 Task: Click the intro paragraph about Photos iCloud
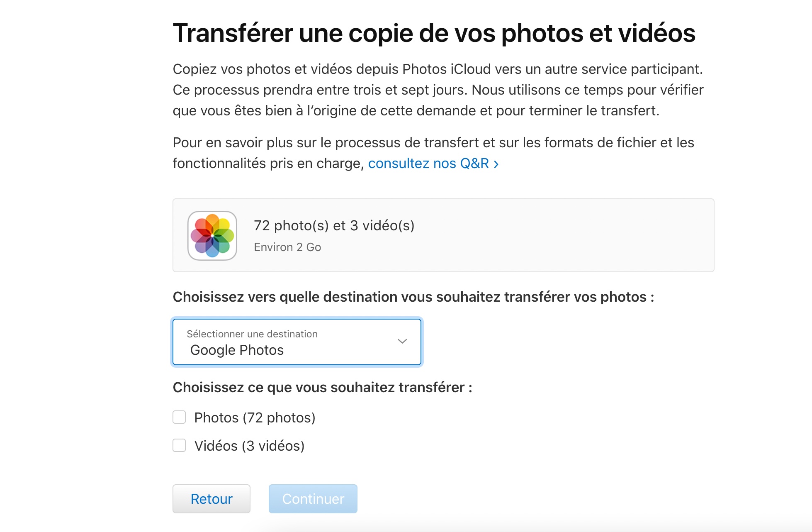pyautogui.click(x=438, y=90)
